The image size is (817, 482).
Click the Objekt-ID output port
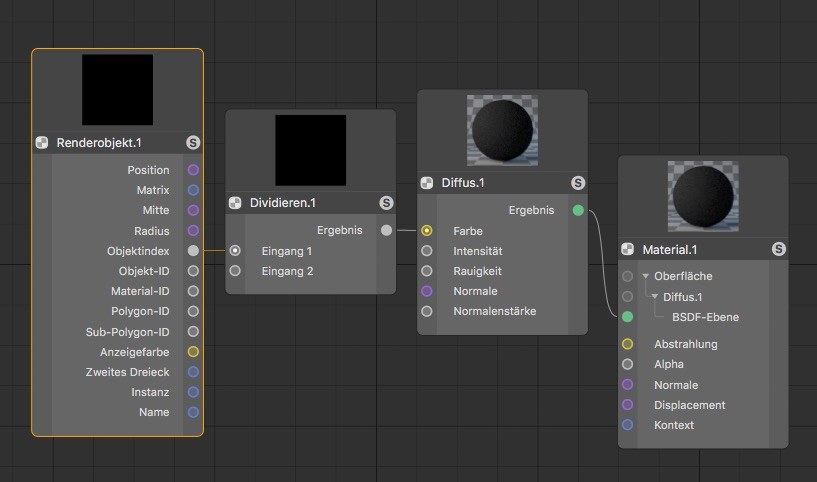coord(193,271)
